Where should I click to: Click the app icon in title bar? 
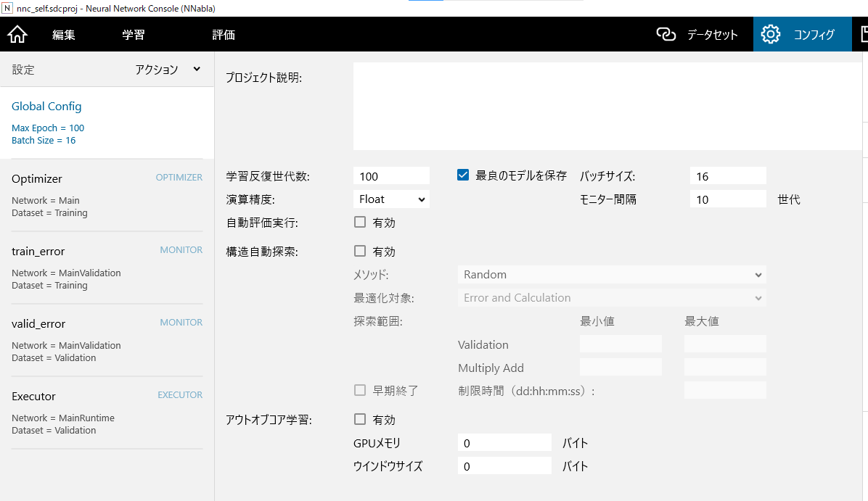coord(7,8)
